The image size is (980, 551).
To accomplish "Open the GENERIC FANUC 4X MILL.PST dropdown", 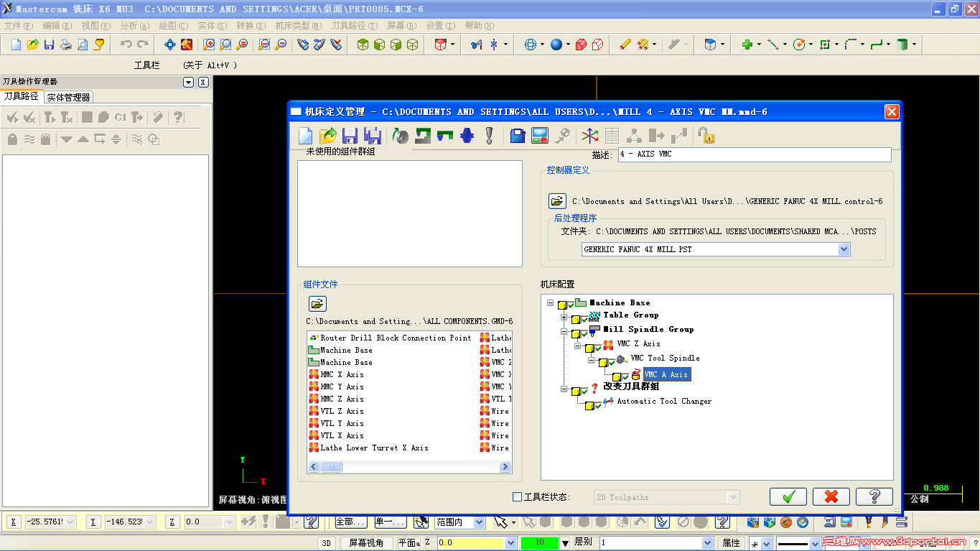I will [x=844, y=249].
